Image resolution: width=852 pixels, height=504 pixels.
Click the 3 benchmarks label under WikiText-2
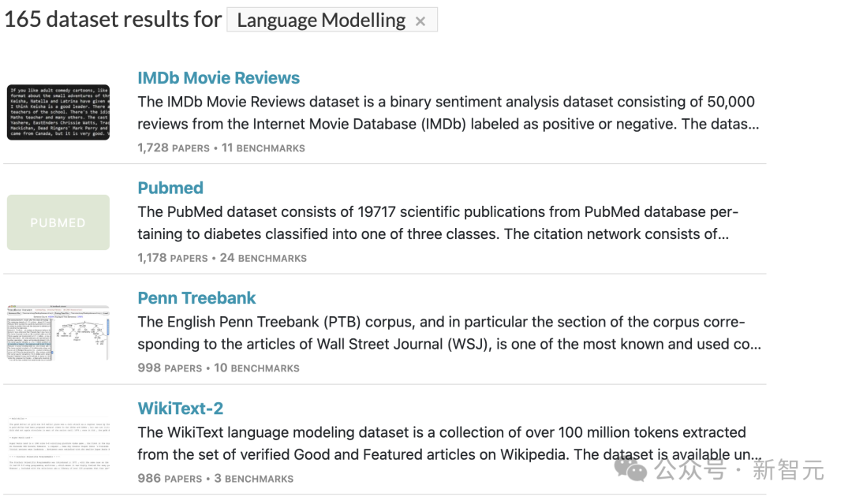click(x=254, y=479)
